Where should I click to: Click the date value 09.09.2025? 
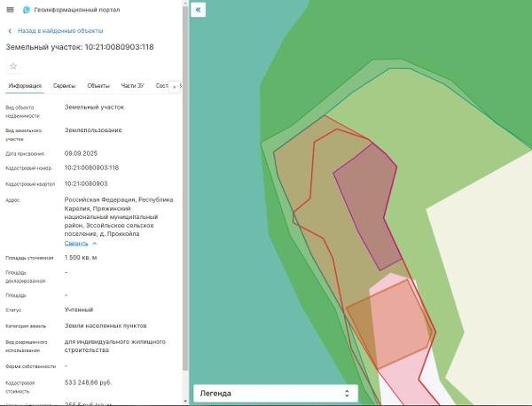[81, 153]
